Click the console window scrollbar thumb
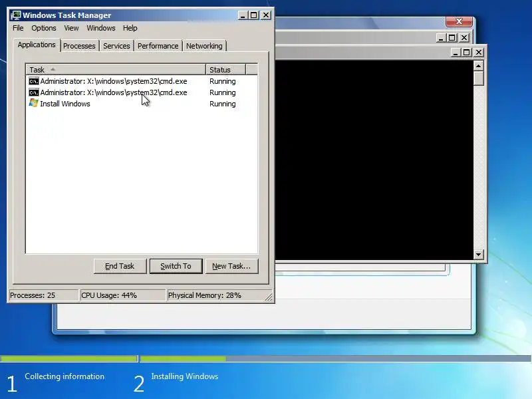The width and height of the screenshot is (532, 399). [x=478, y=78]
